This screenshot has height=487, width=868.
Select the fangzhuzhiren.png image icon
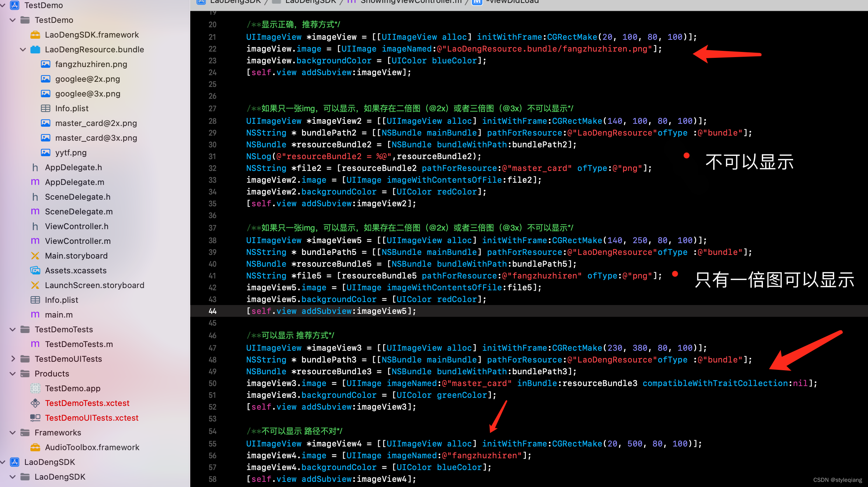[45, 64]
